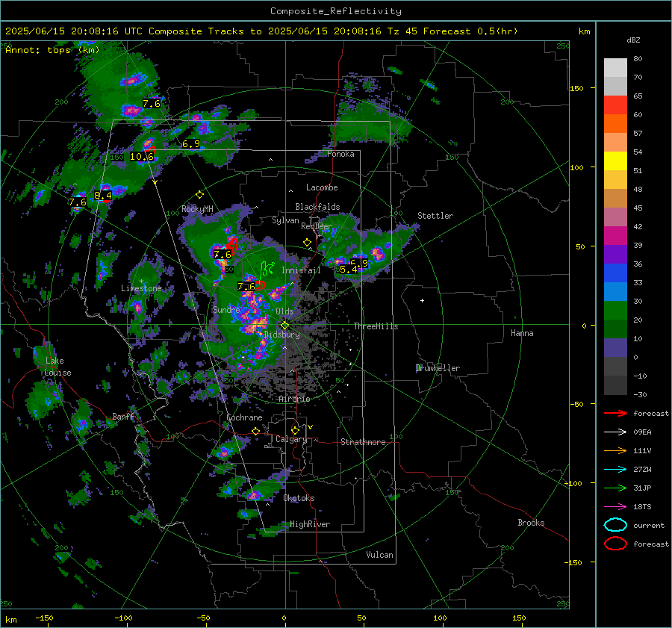Click the Olds label
Screen dimensions: 672x628
284,311
